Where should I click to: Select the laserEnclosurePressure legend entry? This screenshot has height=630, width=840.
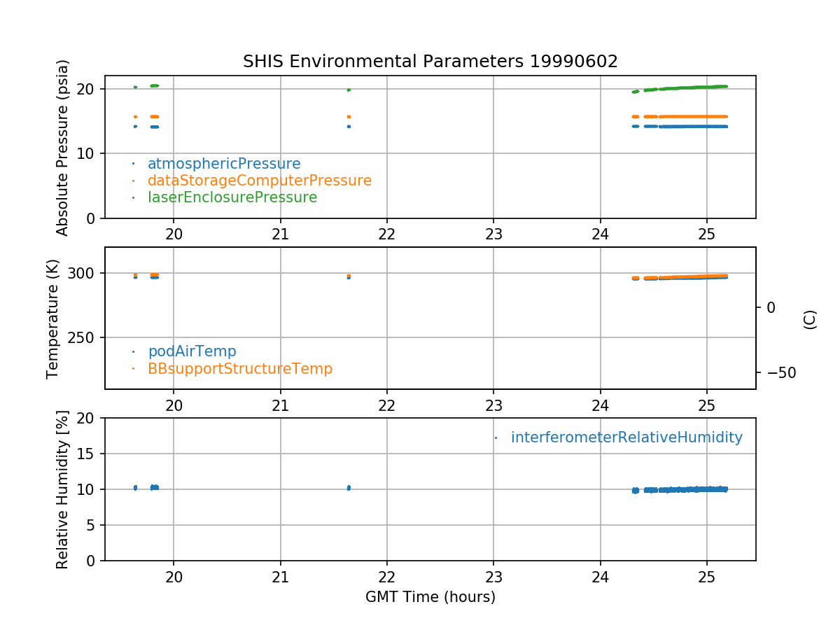(x=232, y=197)
